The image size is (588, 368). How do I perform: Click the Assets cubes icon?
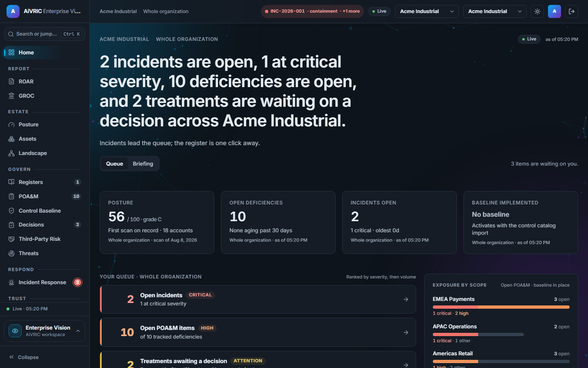[x=11, y=139]
